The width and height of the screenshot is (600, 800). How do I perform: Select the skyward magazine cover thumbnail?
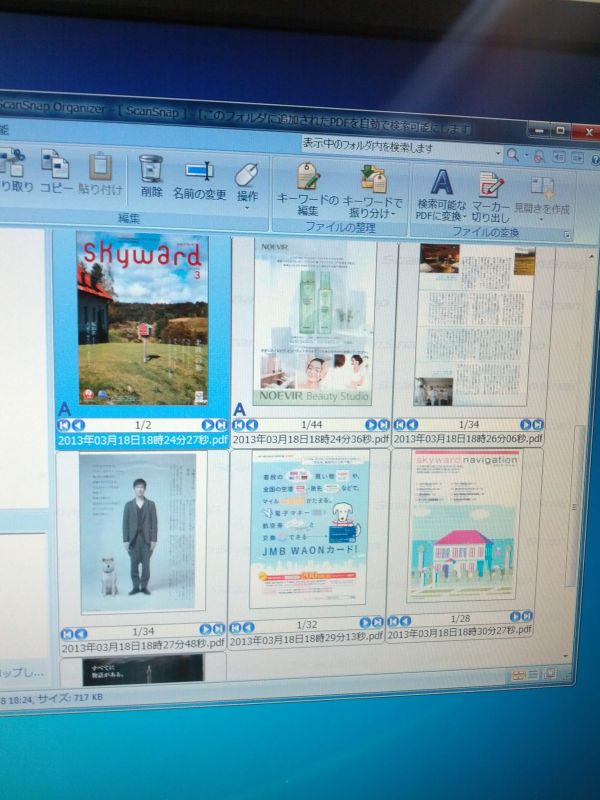coord(143,319)
